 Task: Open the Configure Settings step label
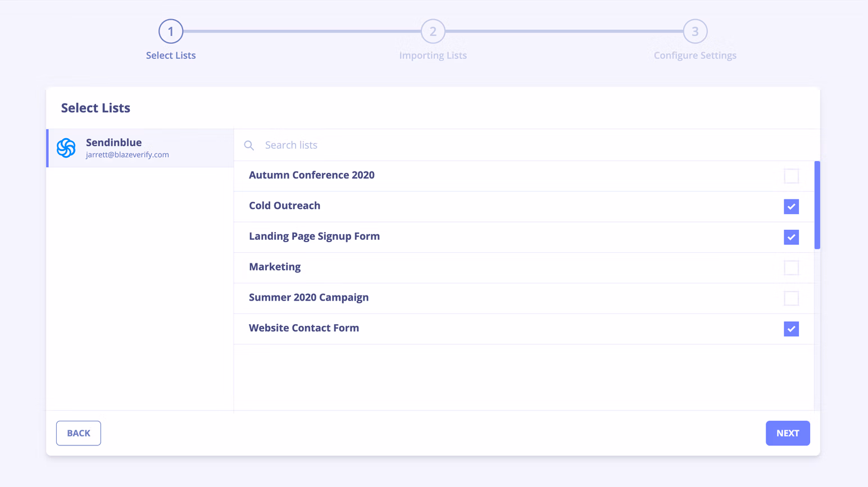pos(695,56)
